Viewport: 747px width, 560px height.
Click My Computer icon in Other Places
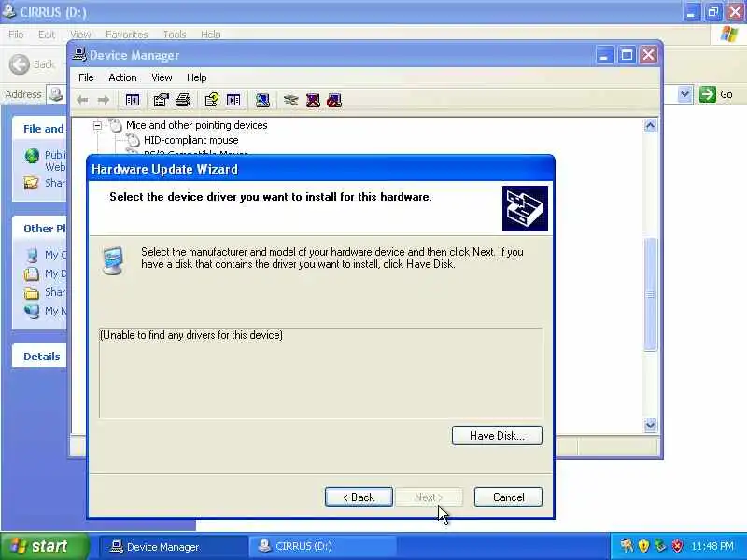coord(32,255)
